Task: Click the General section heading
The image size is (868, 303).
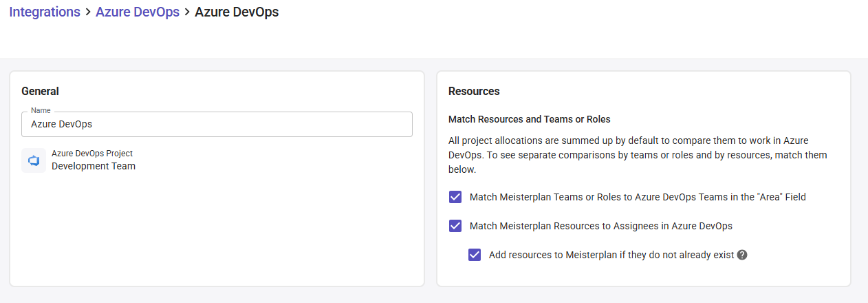Action: [x=40, y=91]
